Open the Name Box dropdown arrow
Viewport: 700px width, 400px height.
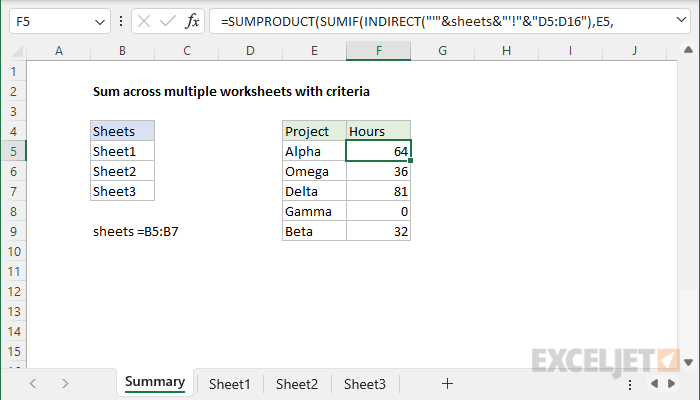100,22
